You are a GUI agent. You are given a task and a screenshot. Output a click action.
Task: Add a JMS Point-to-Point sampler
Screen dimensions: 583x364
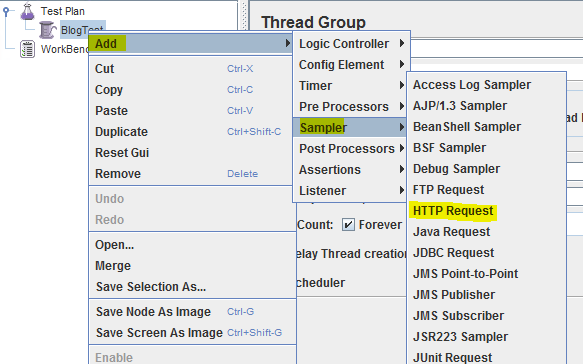[486, 274]
